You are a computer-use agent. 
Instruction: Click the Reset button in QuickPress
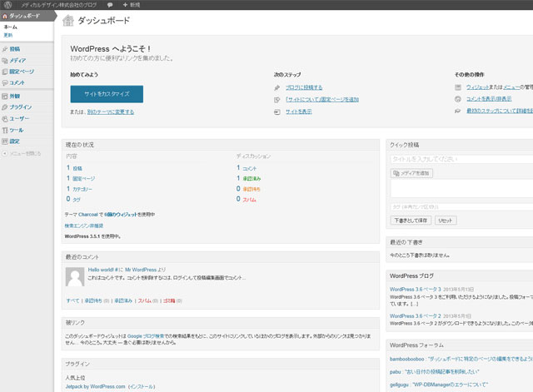(x=446, y=221)
